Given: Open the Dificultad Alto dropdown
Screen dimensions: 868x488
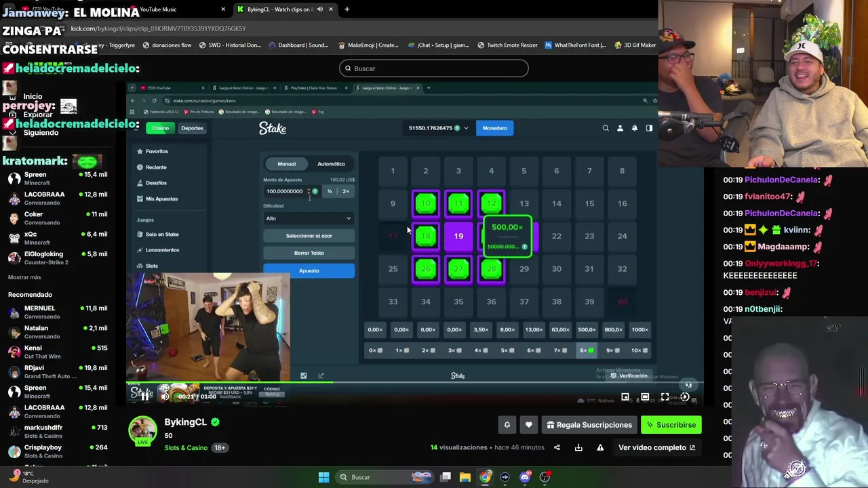Looking at the screenshot, I should point(309,218).
